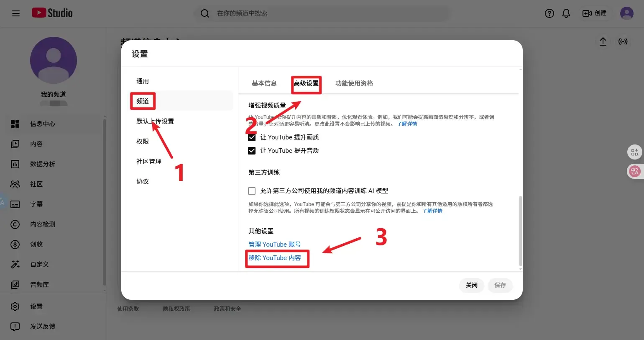Open the 基本信息 tab
The width and height of the screenshot is (644, 340).
pos(264,83)
